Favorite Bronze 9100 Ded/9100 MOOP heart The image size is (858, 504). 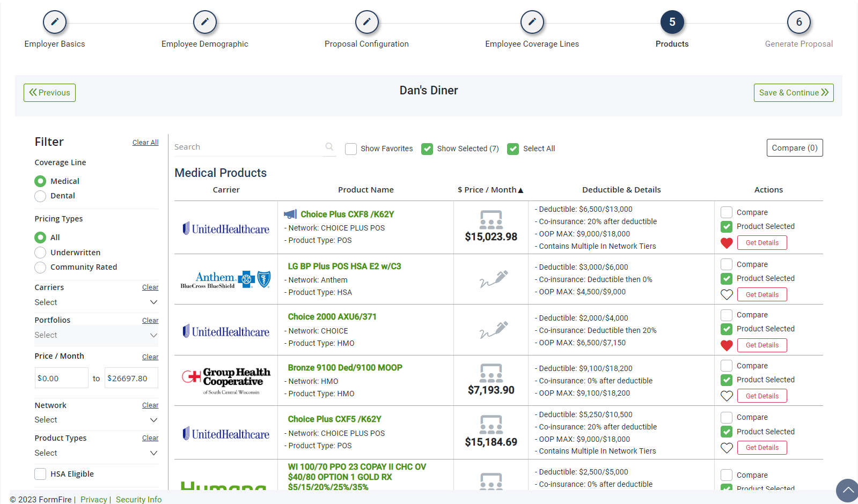click(x=727, y=396)
